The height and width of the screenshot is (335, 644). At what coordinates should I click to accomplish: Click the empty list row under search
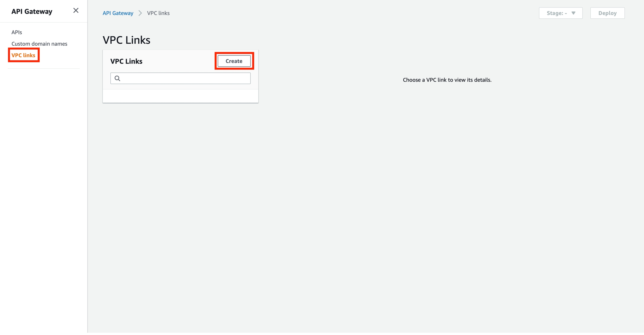(180, 96)
